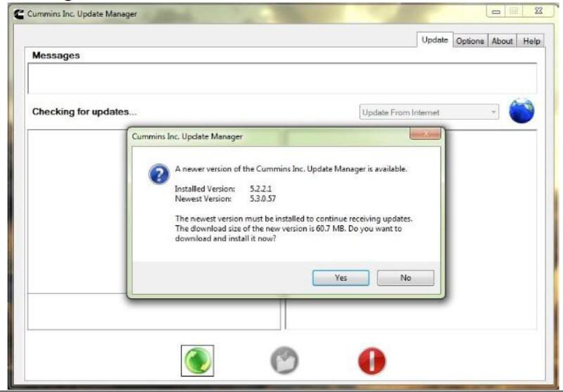Click inside the Messages text box
Viewport: 563px width, 392px height.
[x=282, y=78]
